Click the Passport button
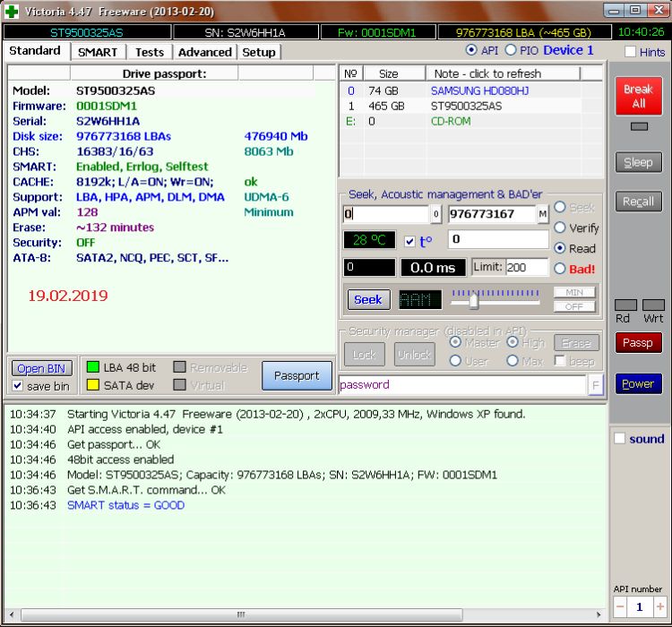Viewport: 672px width, 627px height. [297, 376]
